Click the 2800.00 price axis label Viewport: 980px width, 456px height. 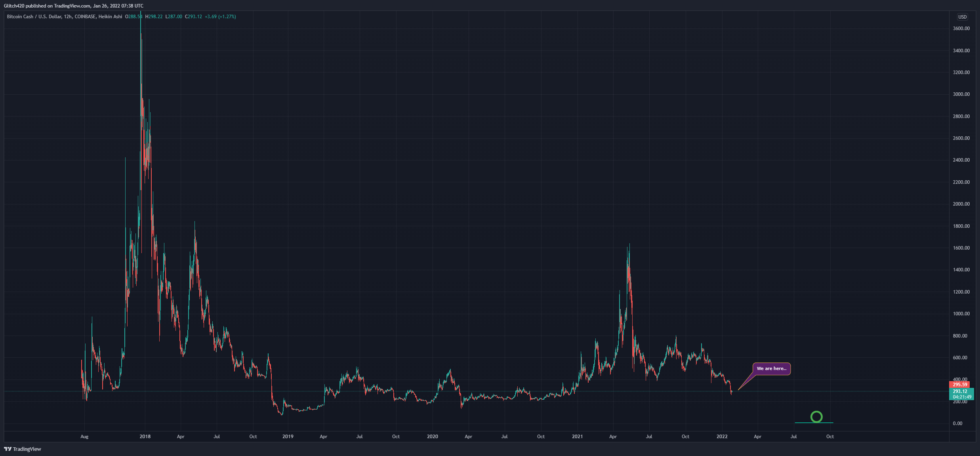pyautogui.click(x=961, y=116)
